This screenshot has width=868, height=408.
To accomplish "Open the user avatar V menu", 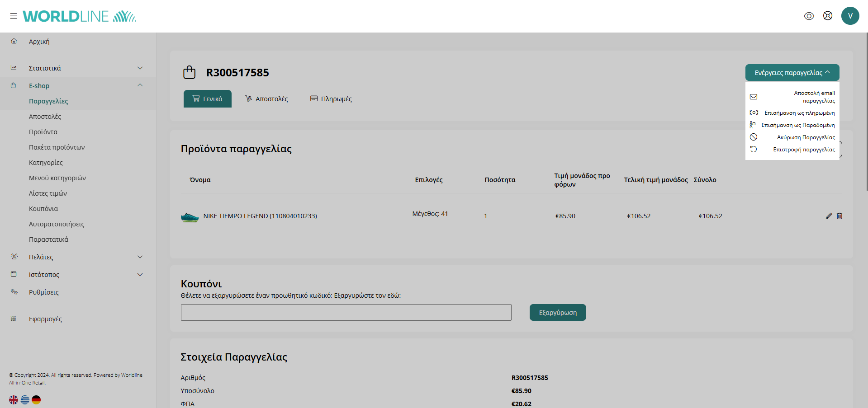I will [850, 16].
